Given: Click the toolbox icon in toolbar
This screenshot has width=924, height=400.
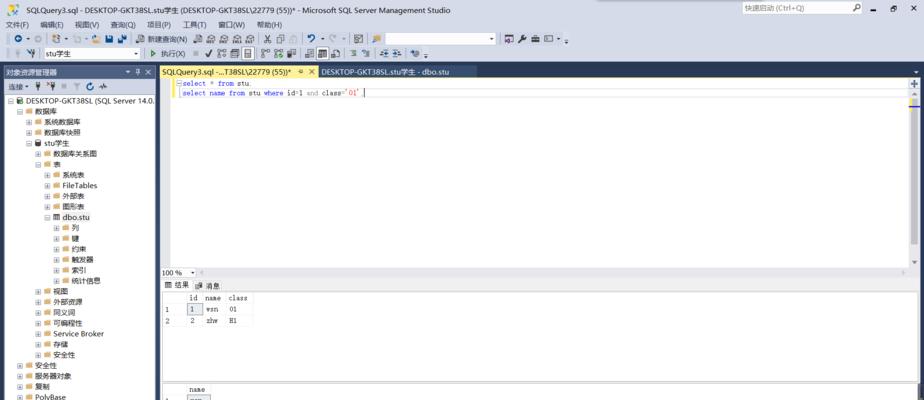Looking at the screenshot, I should pos(535,39).
